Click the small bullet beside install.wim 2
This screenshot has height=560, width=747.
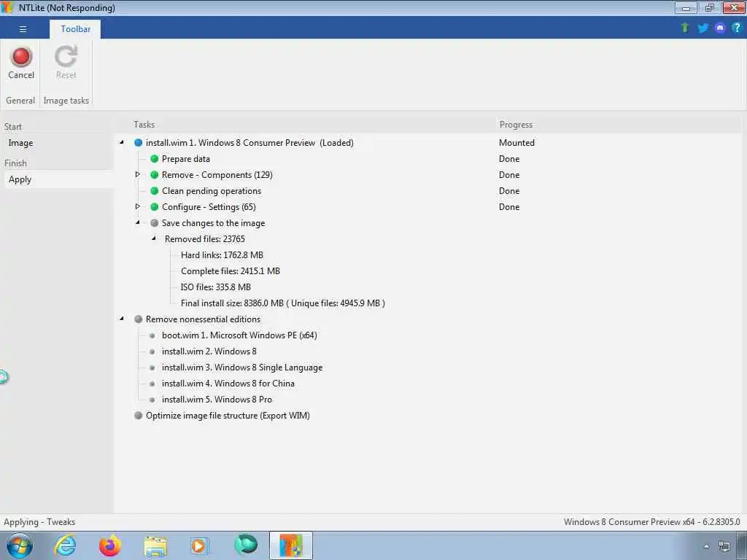(152, 351)
